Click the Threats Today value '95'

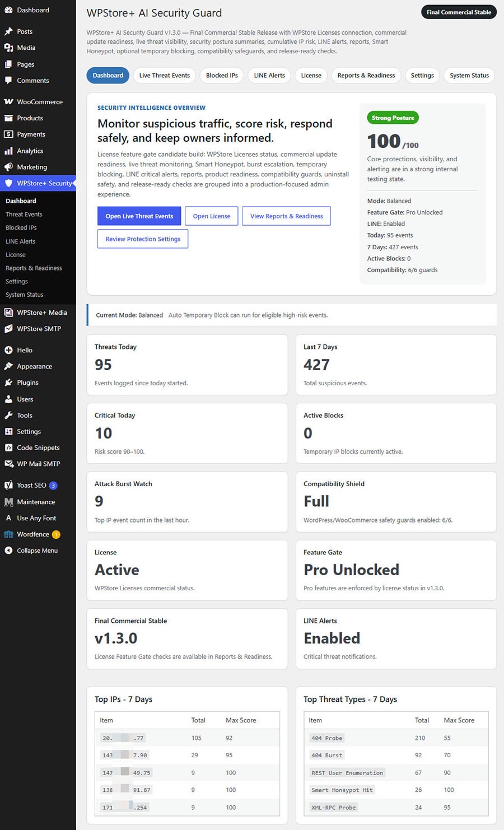click(x=104, y=365)
